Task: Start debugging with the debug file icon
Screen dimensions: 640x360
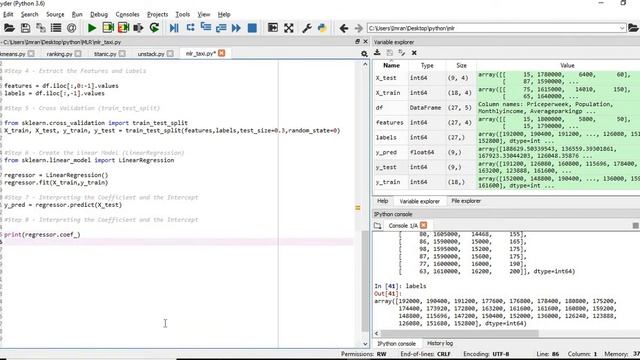Action: pyautogui.click(x=174, y=28)
